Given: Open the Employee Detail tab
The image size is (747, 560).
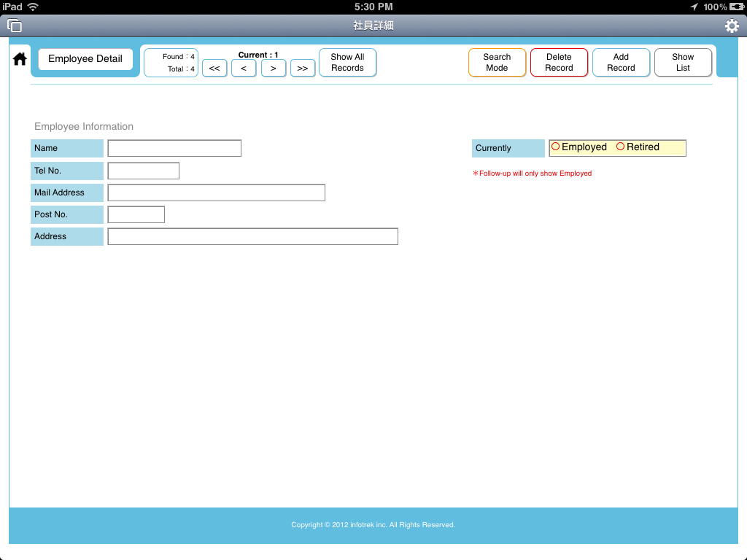Looking at the screenshot, I should click(85, 59).
